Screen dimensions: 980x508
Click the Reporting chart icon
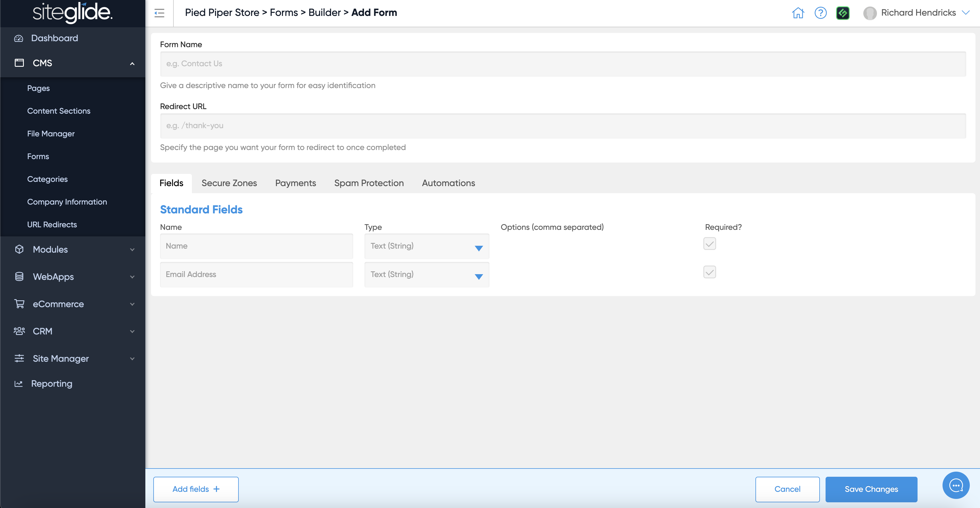pos(19,384)
